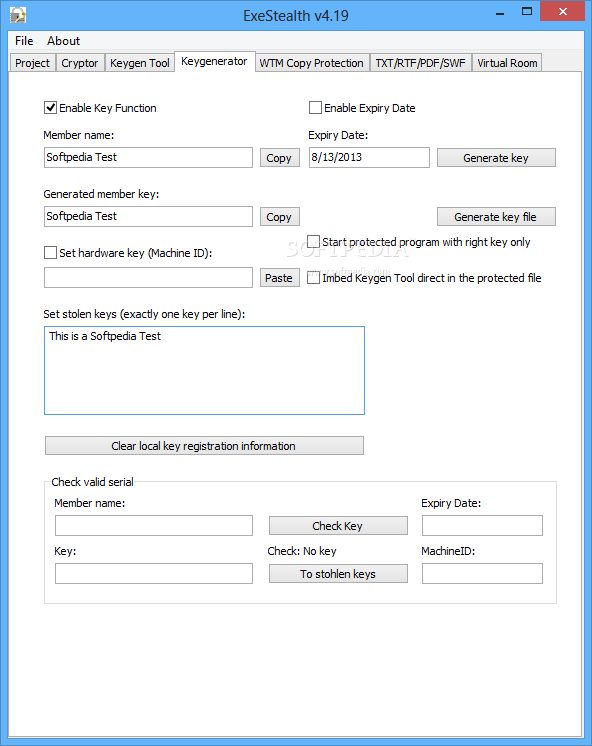Enable the Expiry Date checkbox
Screen dimensions: 592x746
(x=315, y=108)
